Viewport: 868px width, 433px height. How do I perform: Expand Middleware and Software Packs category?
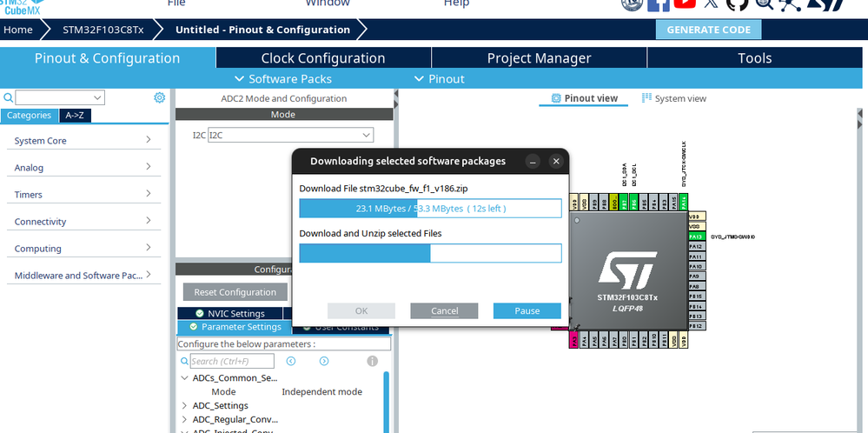click(83, 276)
